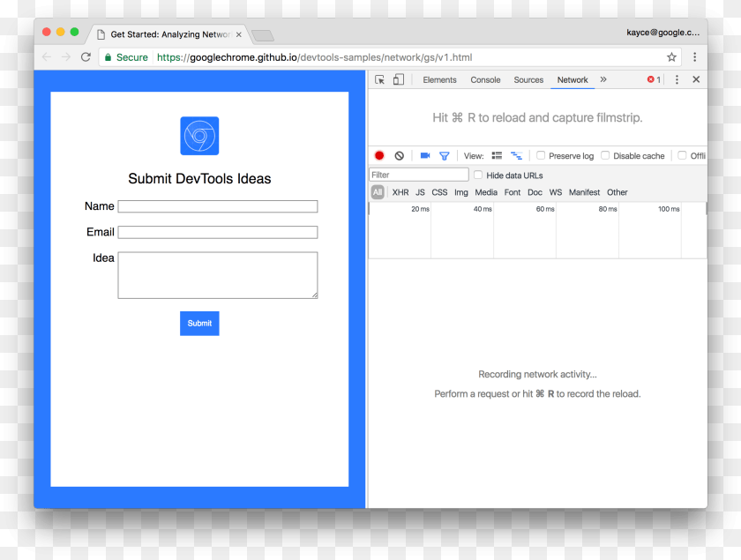The width and height of the screenshot is (741, 560).
Task: Filter requests by JS
Action: pyautogui.click(x=420, y=192)
